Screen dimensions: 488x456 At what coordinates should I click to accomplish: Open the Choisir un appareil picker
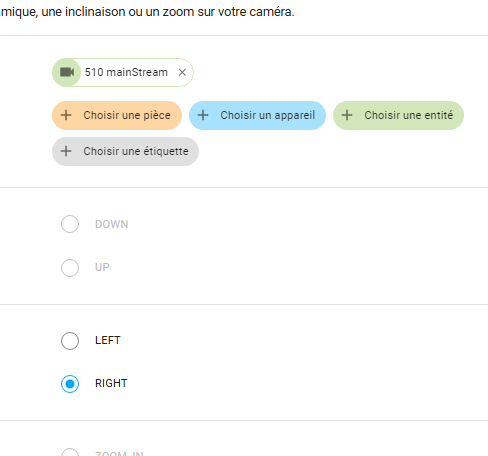click(x=257, y=115)
